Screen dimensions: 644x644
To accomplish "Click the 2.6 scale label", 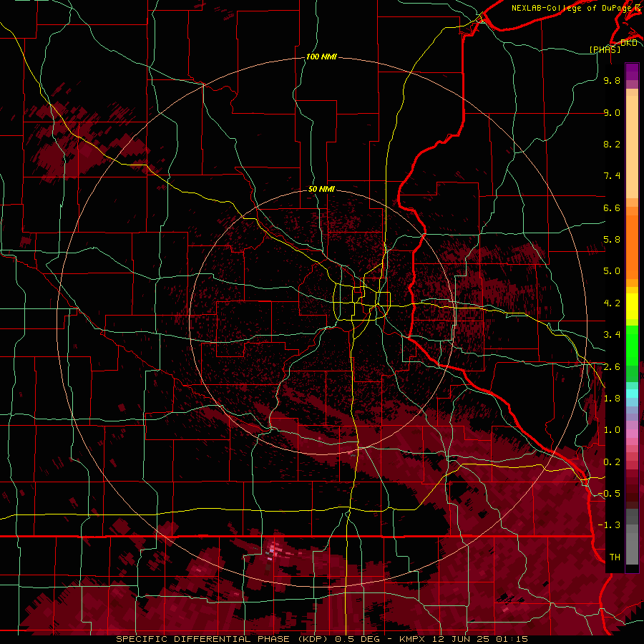I will [x=612, y=367].
